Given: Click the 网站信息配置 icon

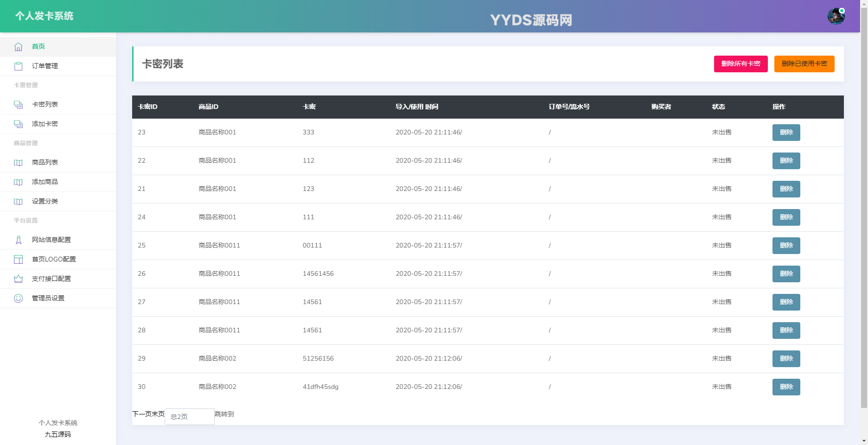Looking at the screenshot, I should [18, 240].
